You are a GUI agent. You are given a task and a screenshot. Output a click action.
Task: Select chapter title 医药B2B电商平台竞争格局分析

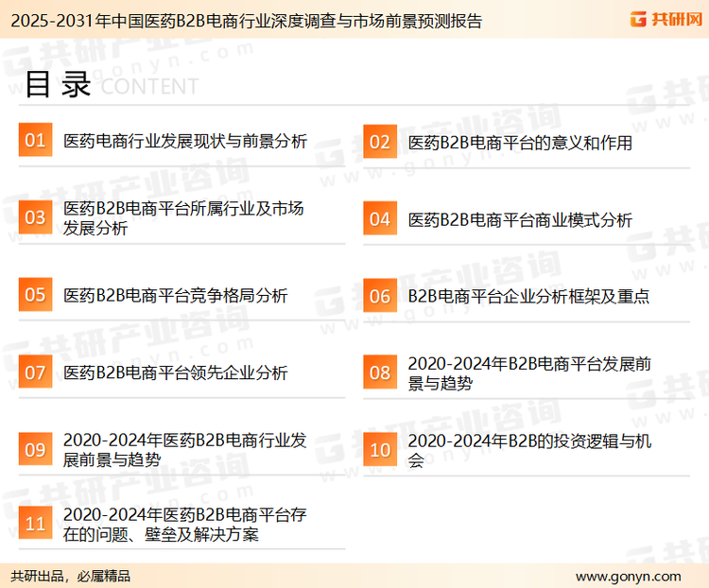click(176, 295)
